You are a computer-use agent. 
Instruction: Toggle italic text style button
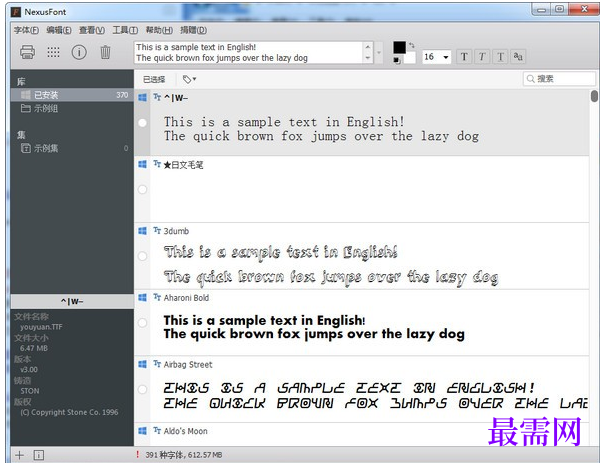(482, 57)
